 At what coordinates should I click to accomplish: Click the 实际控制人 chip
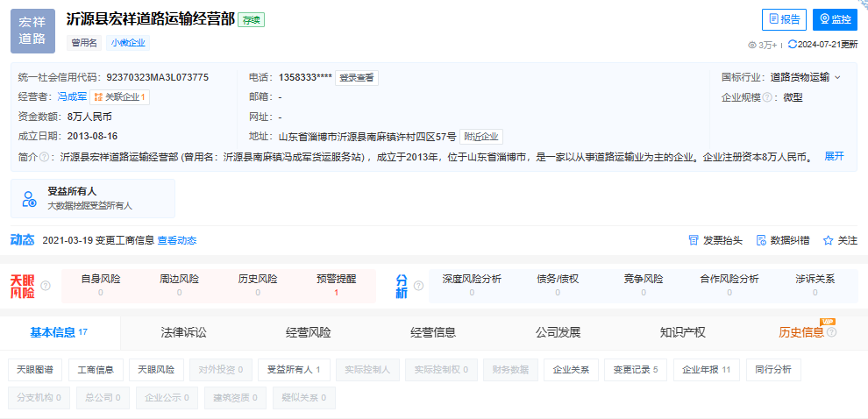[367, 370]
